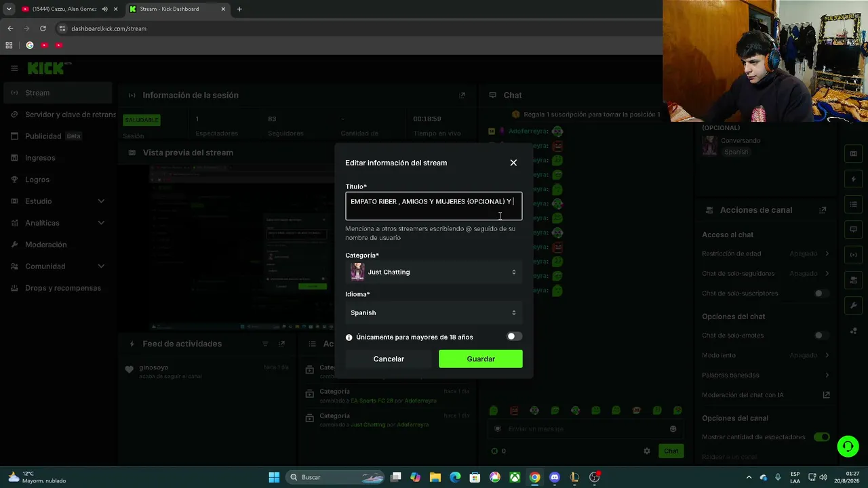Open chat settings gear
This screenshot has width=868, height=488.
tap(647, 451)
